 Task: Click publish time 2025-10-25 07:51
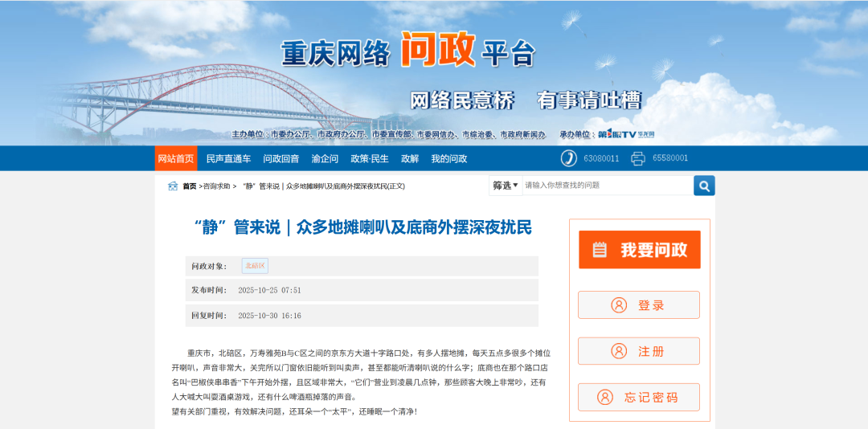[269, 290]
